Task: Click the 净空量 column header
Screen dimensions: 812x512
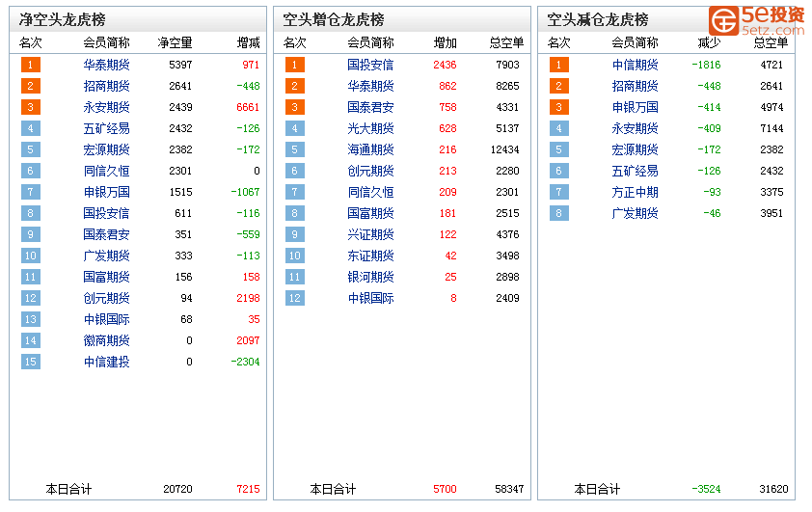Action: point(176,43)
